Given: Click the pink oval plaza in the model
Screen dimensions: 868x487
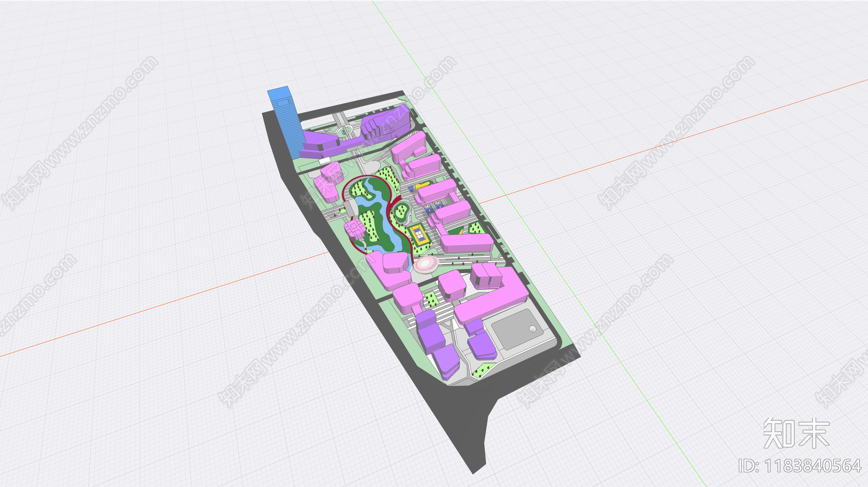Looking at the screenshot, I should (x=426, y=265).
